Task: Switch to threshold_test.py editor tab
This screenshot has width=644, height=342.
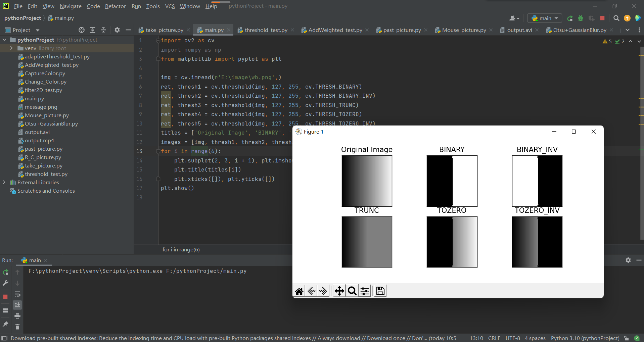Action: tap(266, 30)
